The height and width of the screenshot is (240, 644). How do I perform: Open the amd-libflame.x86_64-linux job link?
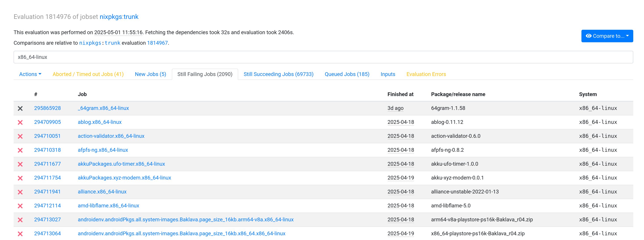[108, 206]
